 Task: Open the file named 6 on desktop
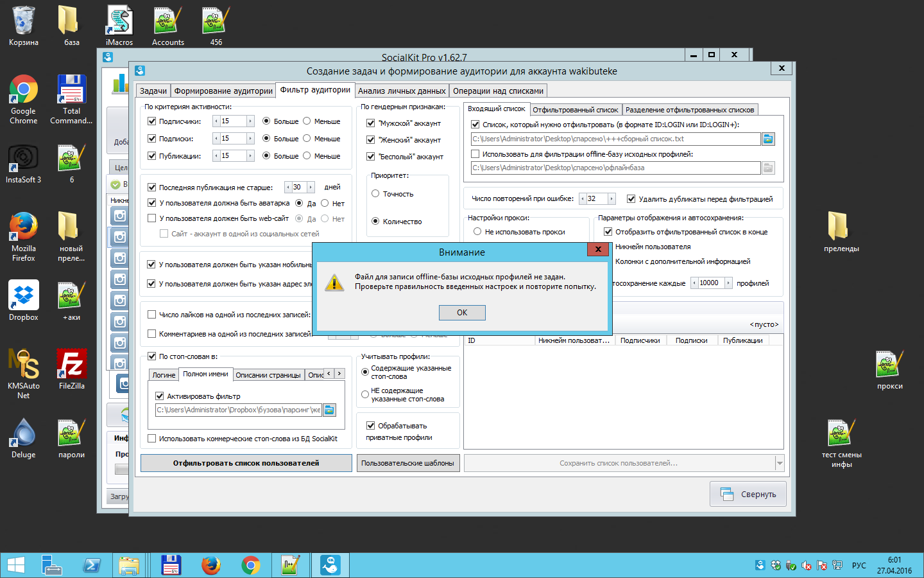72,164
